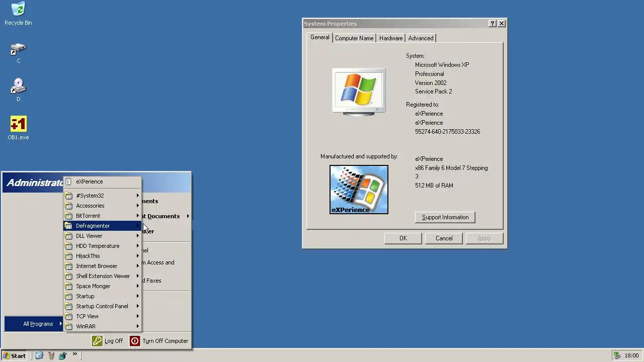Click the Turn Off Computer button
The image size is (644, 362).
pyautogui.click(x=159, y=341)
